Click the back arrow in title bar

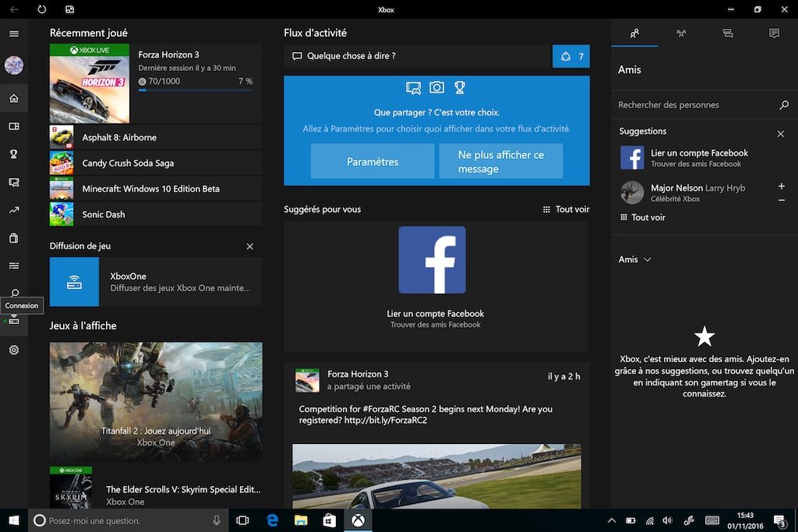click(x=14, y=9)
